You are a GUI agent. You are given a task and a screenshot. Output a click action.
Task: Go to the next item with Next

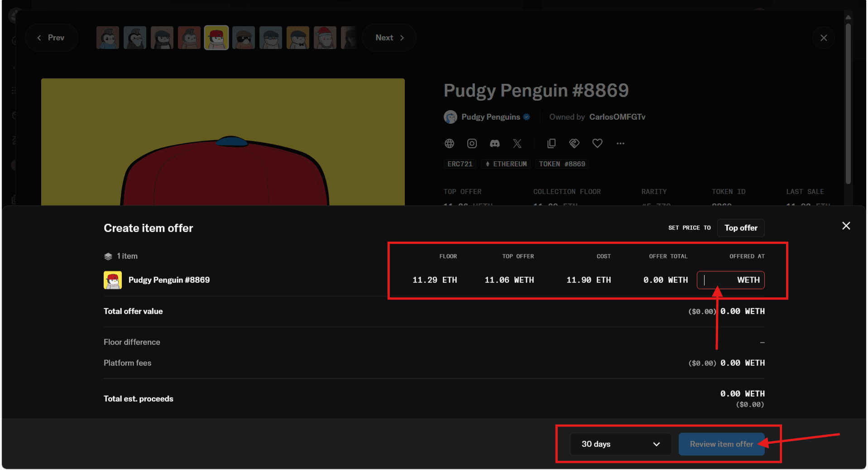point(389,38)
